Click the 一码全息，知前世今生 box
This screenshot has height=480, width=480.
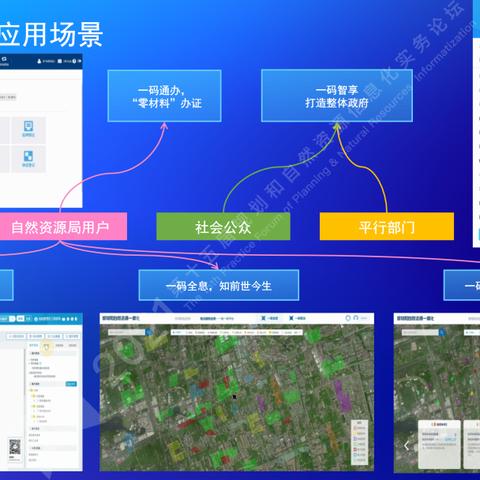219,285
